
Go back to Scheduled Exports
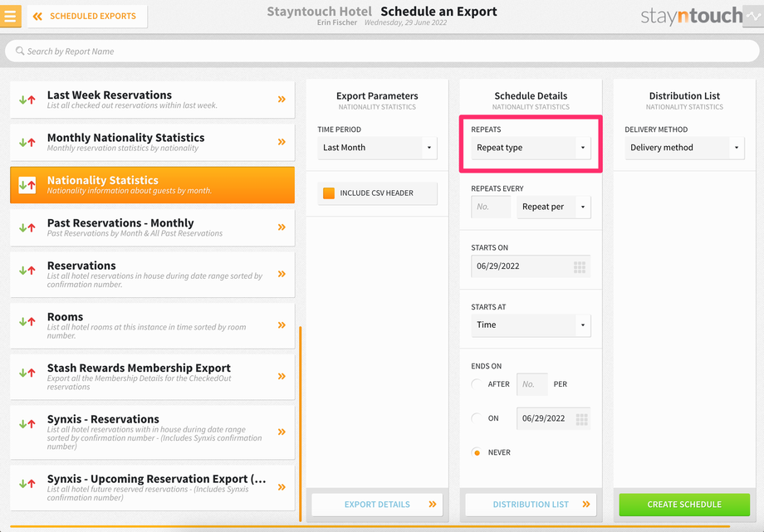coord(87,16)
